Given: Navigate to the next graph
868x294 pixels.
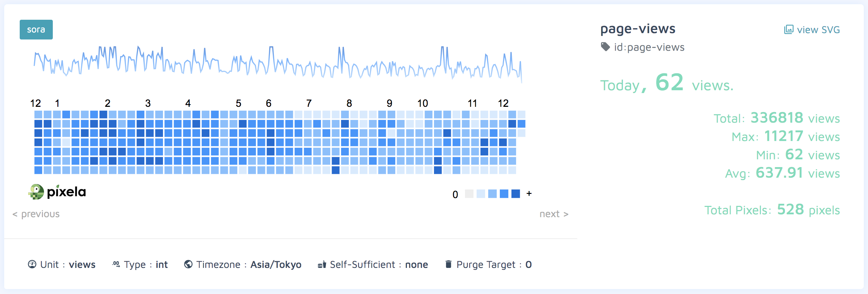Looking at the screenshot, I should (x=554, y=214).
